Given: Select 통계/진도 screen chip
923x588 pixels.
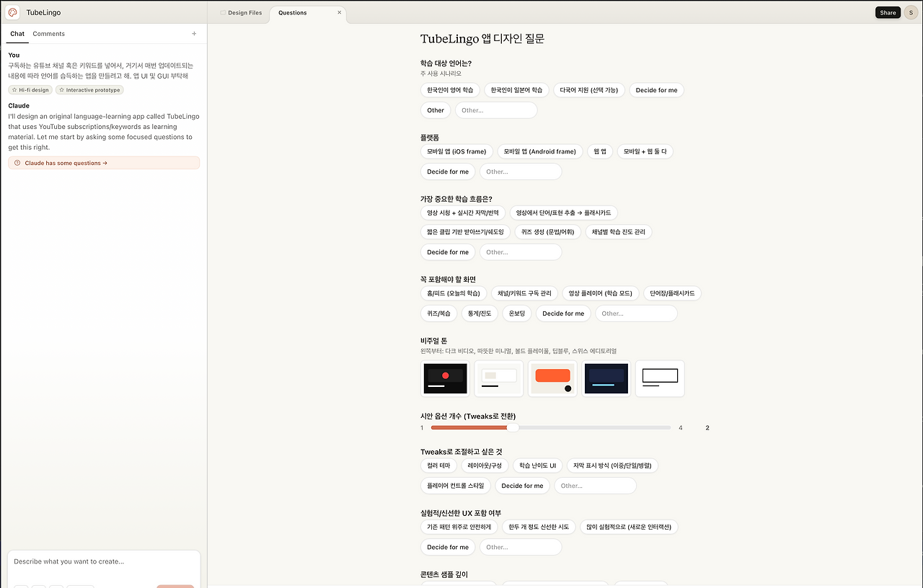Looking at the screenshot, I should pos(480,313).
